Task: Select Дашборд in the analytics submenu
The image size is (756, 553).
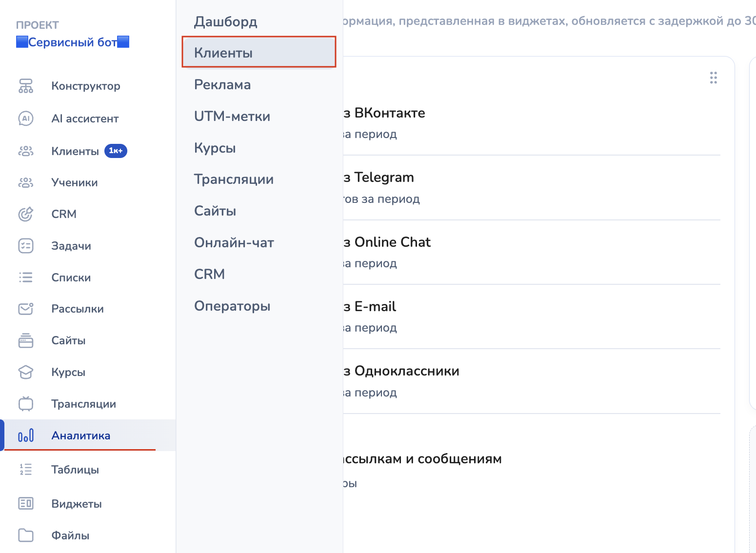Action: 225,21
